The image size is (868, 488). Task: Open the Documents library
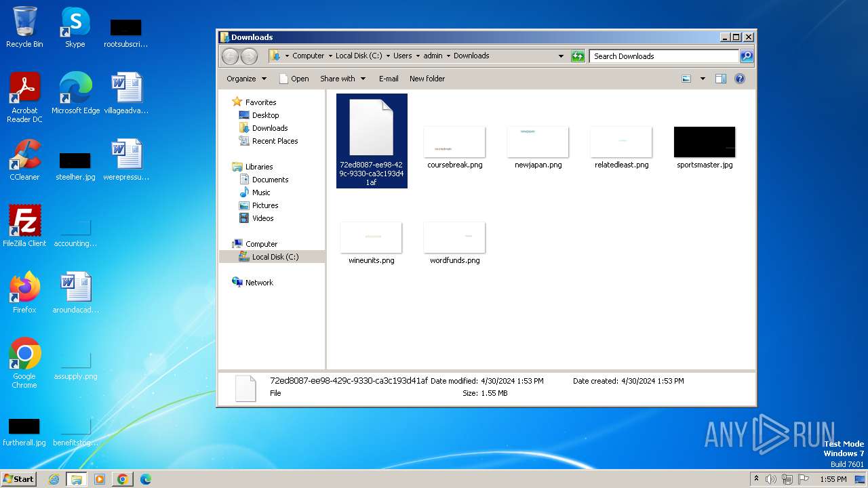coord(270,180)
